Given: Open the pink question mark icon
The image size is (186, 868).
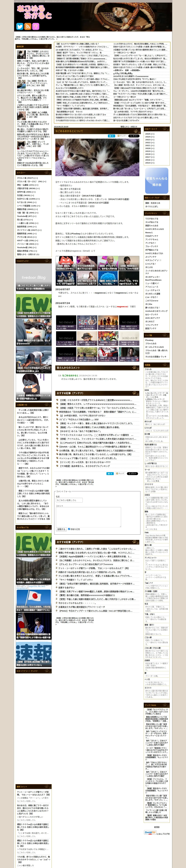Looking at the screenshot, I should [36, 27].
